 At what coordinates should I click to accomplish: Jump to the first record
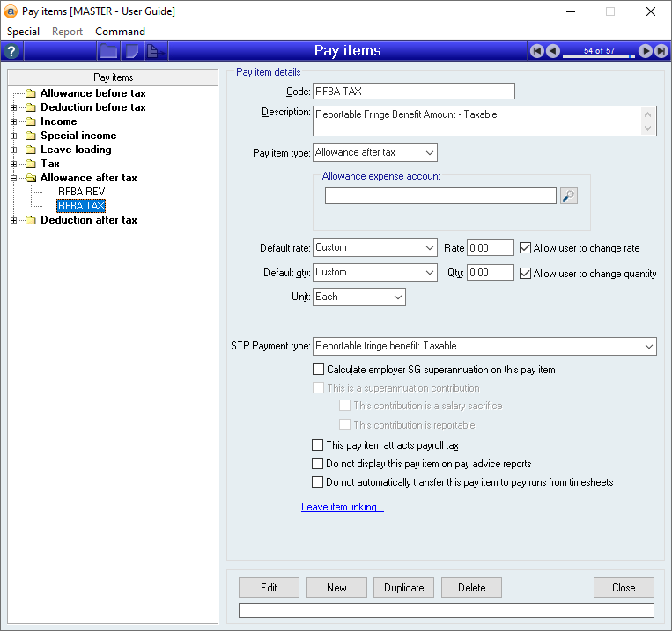click(x=537, y=51)
